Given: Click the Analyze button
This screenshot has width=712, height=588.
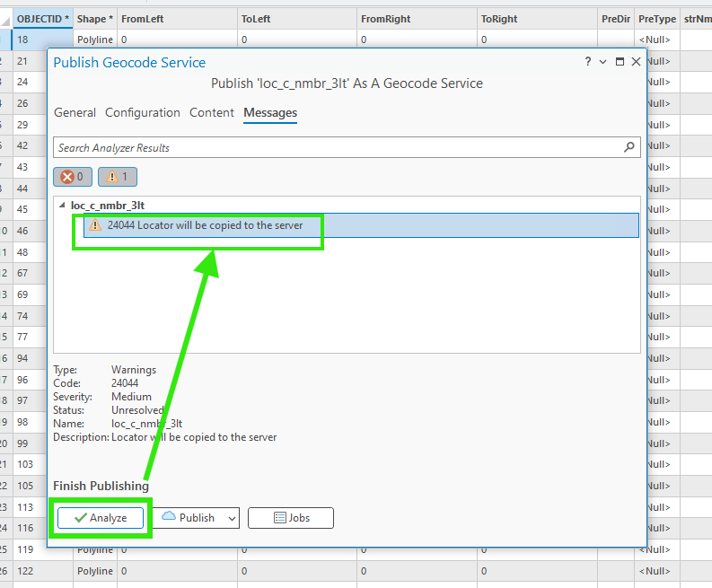Looking at the screenshot, I should pyautogui.click(x=101, y=518).
